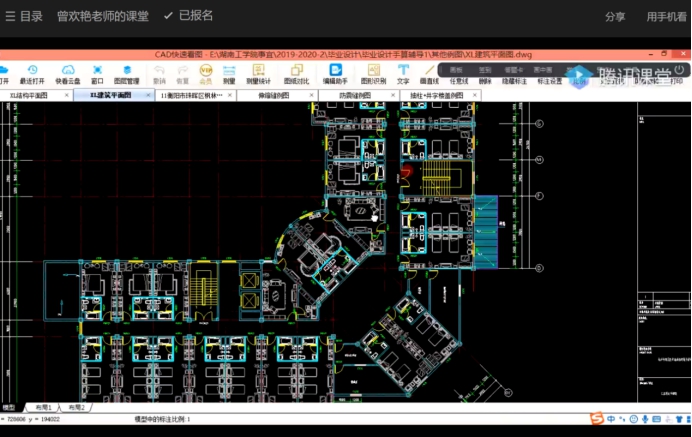
Task: Click the 分享 share button
Action: [615, 16]
